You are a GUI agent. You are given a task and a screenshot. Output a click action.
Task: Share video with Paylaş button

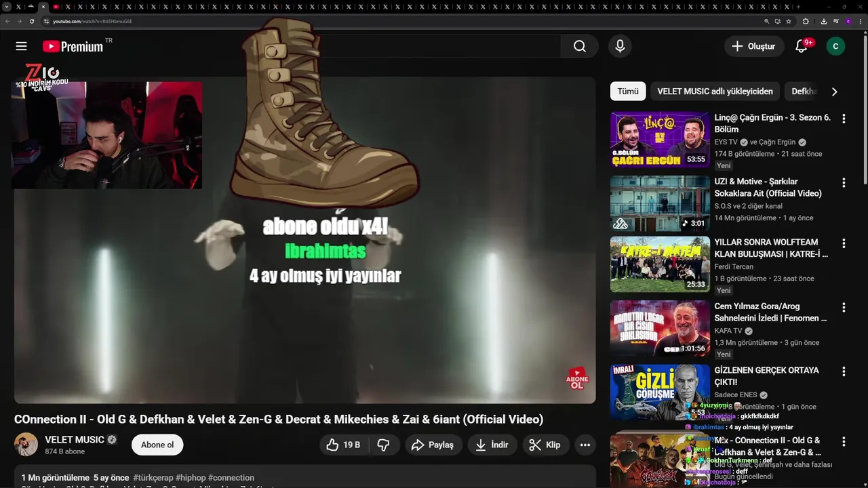point(432,445)
